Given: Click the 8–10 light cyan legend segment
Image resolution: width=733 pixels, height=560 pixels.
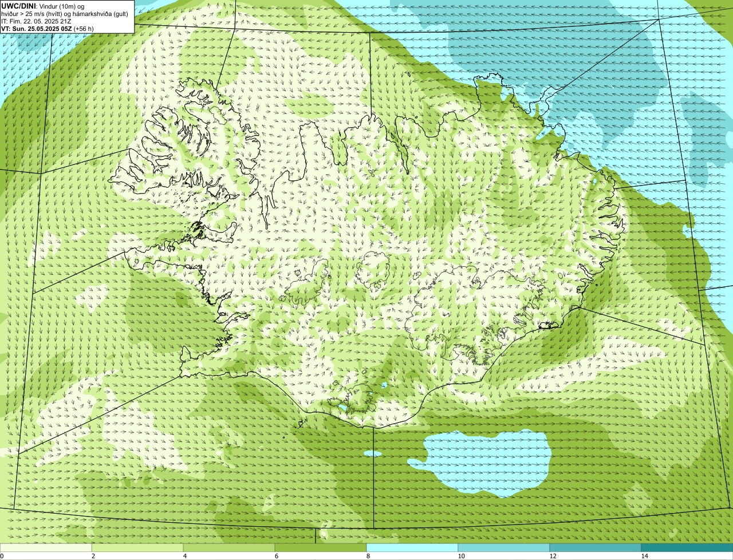Looking at the screenshot, I should pos(412,548).
